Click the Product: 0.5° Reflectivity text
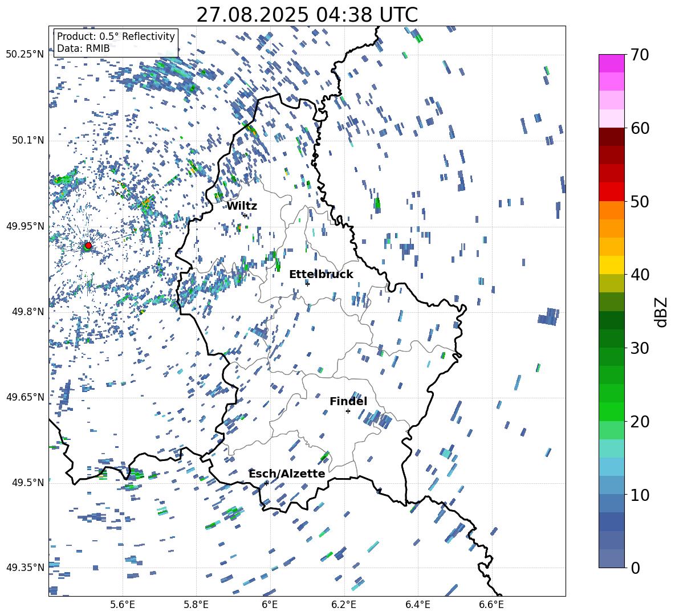 [x=116, y=36]
